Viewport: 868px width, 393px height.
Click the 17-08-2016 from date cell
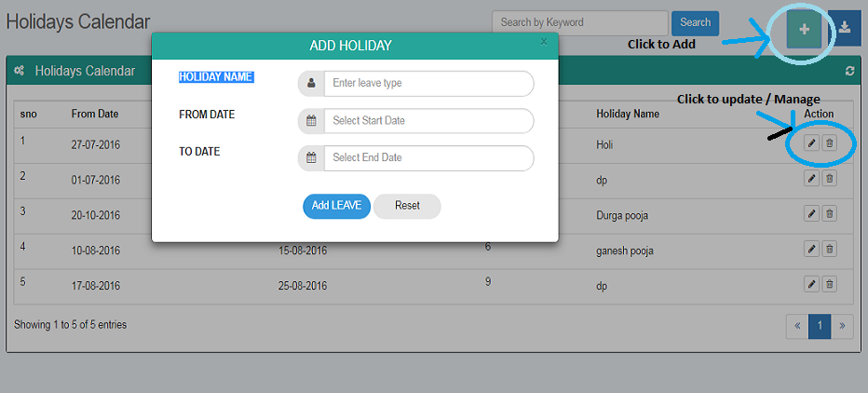click(x=96, y=286)
